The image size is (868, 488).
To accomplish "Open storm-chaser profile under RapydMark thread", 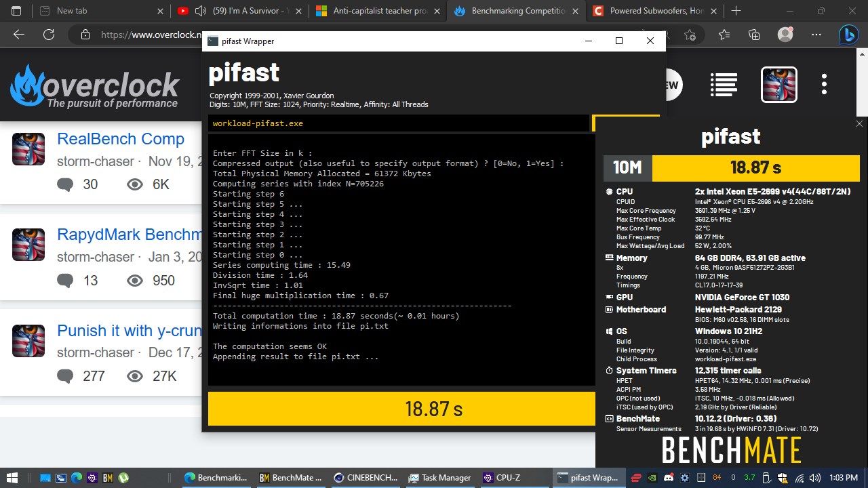I will click(x=96, y=257).
